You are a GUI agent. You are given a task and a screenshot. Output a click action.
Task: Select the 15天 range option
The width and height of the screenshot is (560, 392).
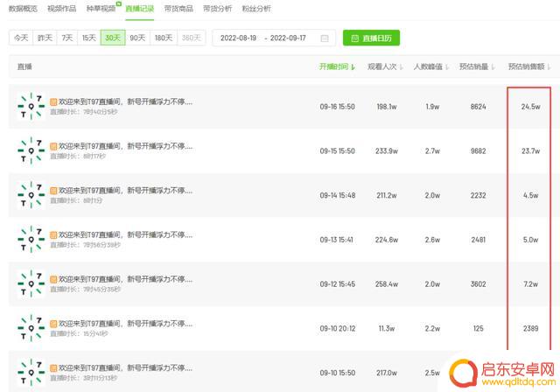coord(89,38)
